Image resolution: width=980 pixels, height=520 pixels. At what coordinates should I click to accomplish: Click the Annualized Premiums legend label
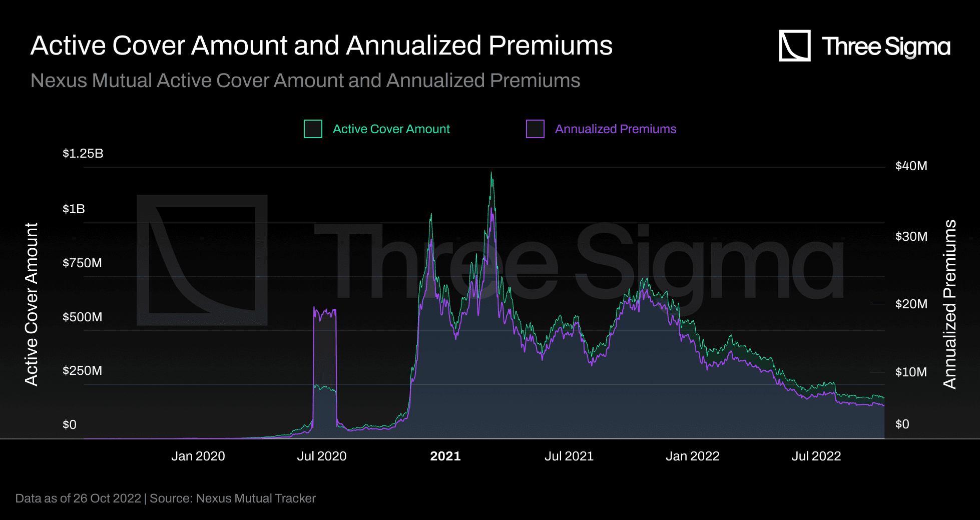615,129
